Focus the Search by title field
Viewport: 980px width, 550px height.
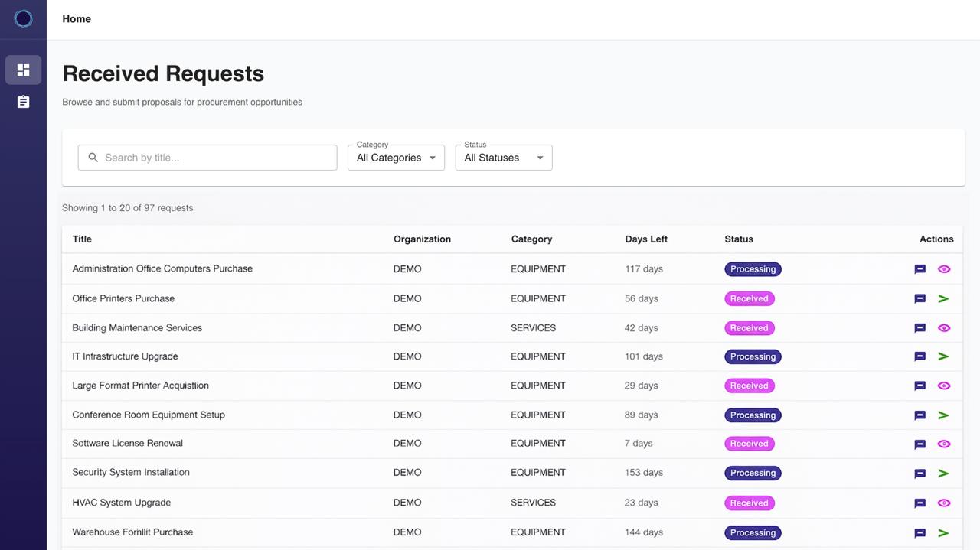207,158
